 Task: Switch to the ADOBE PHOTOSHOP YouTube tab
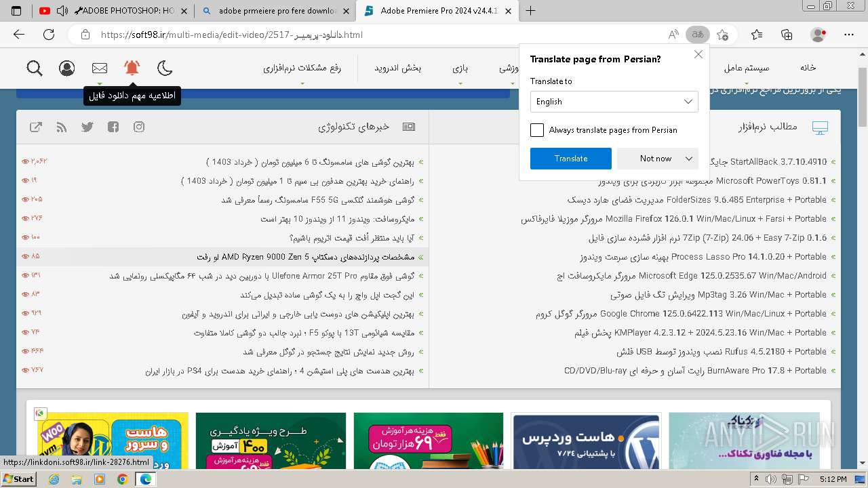(x=114, y=11)
